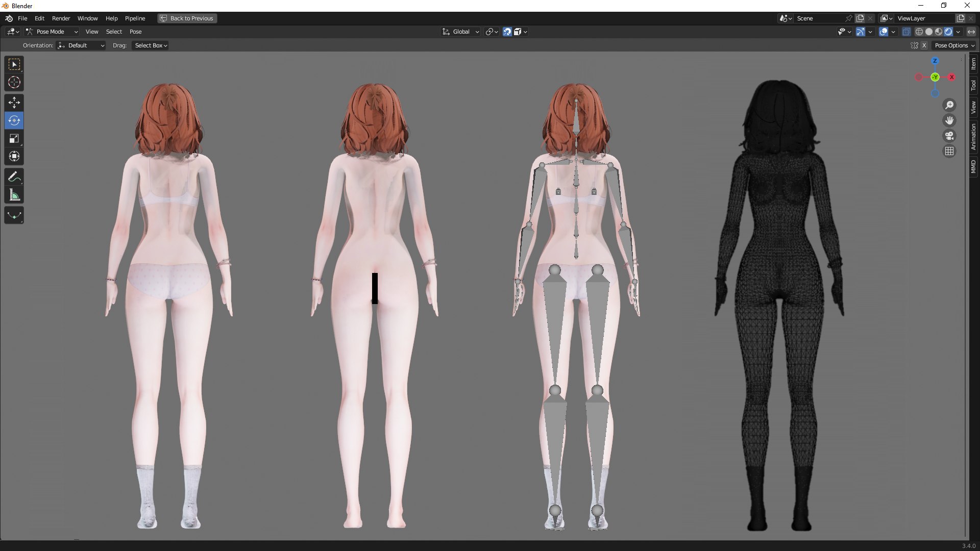Click the pan view hand icon
The width and height of the screenshot is (980, 551).
[949, 120]
